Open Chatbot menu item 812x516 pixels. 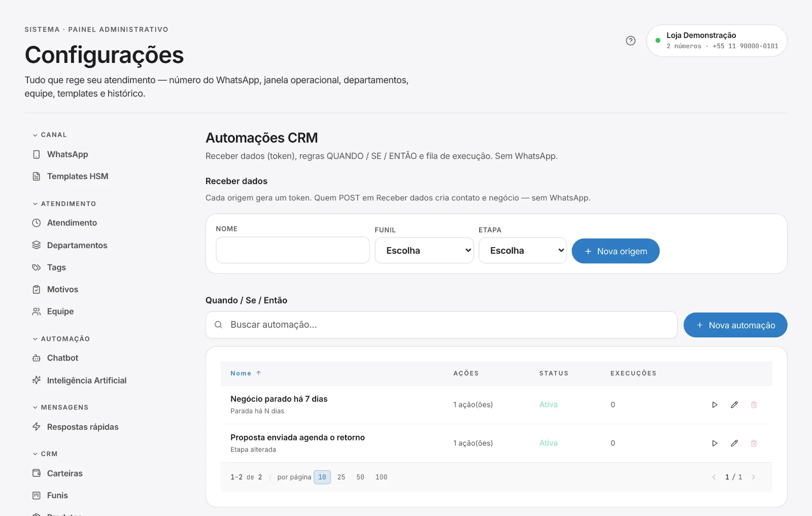(x=62, y=358)
